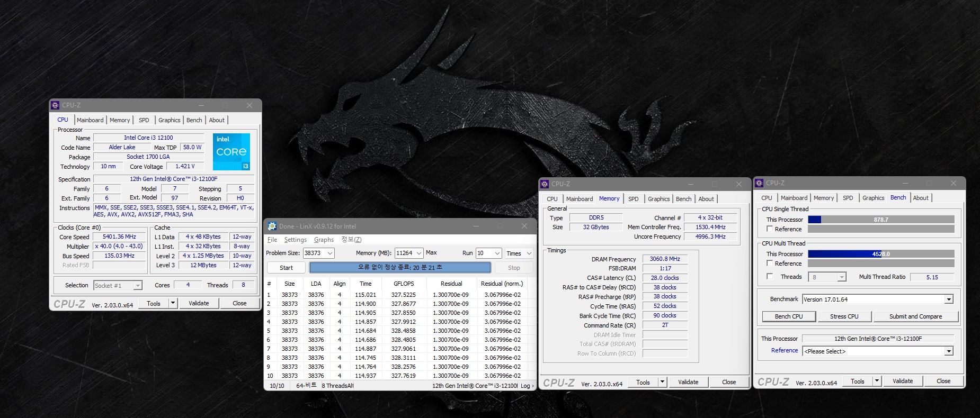
Task: Open the Graphs menu in LinX
Action: click(324, 240)
